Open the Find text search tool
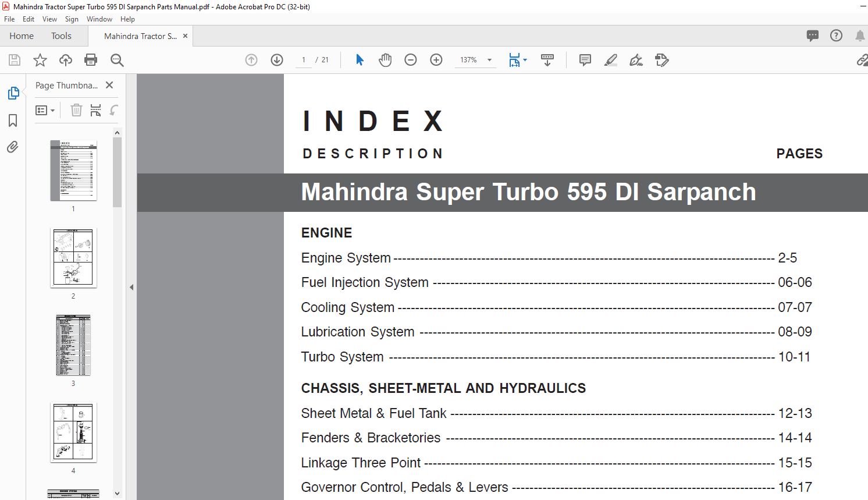 [117, 60]
